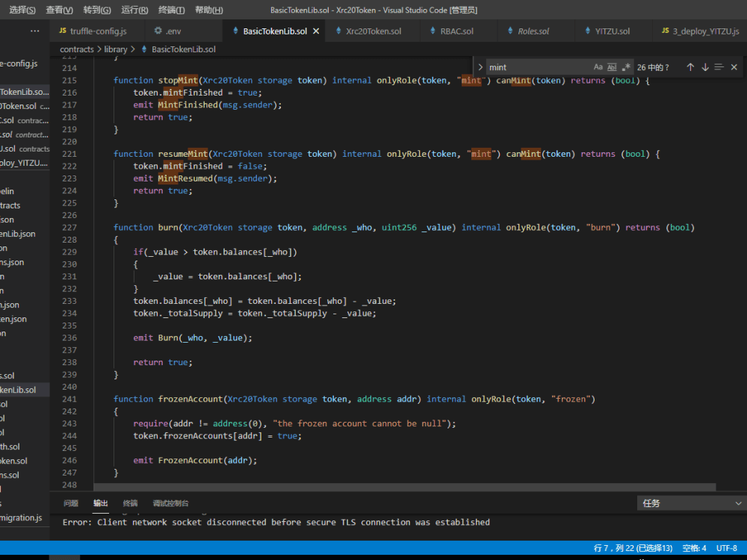Click the Solidity icon on YITZU.sol tab
The height and width of the screenshot is (560, 747).
(587, 31)
